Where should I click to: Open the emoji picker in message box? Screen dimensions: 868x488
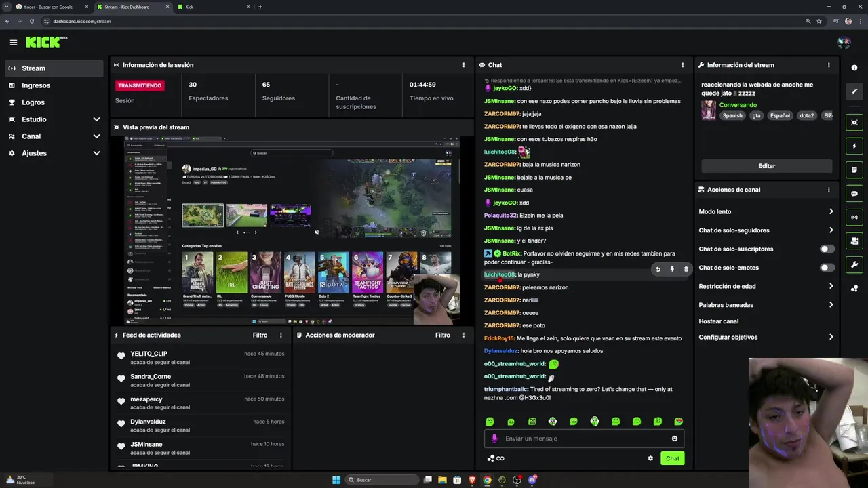[675, 439]
